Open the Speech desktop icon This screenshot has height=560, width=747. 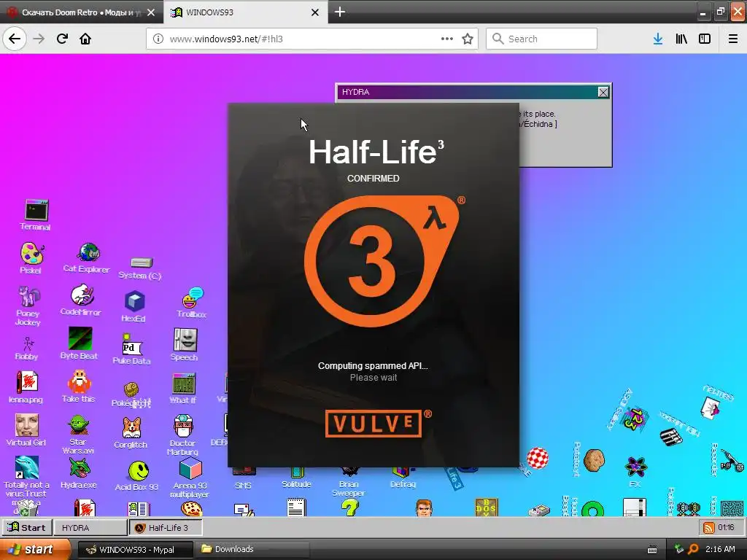pos(185,345)
